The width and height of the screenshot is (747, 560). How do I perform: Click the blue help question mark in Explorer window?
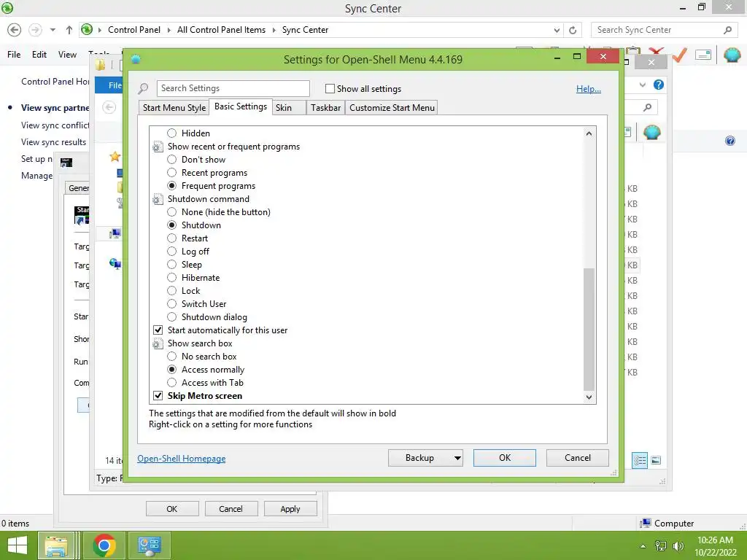pyautogui.click(x=659, y=85)
